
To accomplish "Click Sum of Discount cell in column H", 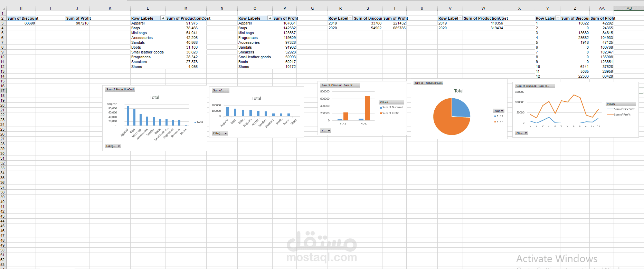I will click(x=21, y=18).
